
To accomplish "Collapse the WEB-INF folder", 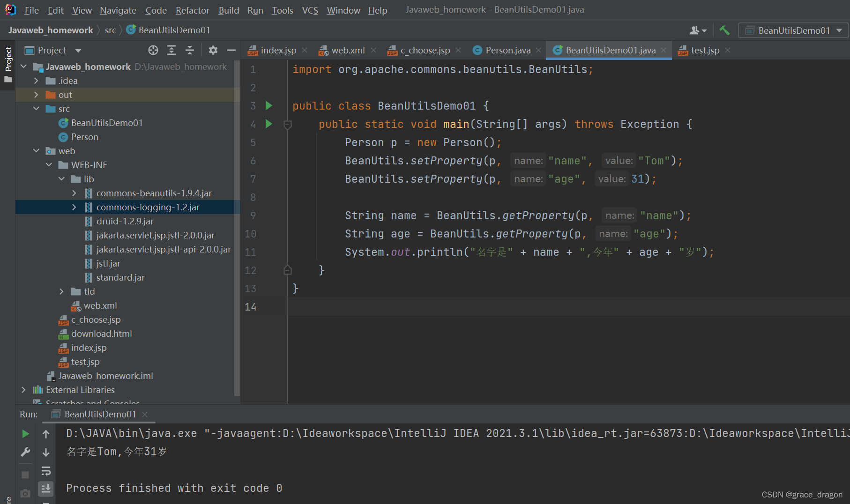I will coord(49,165).
